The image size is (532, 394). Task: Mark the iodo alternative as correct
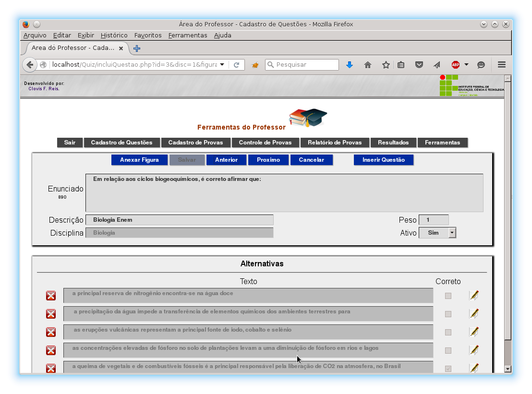tap(448, 332)
